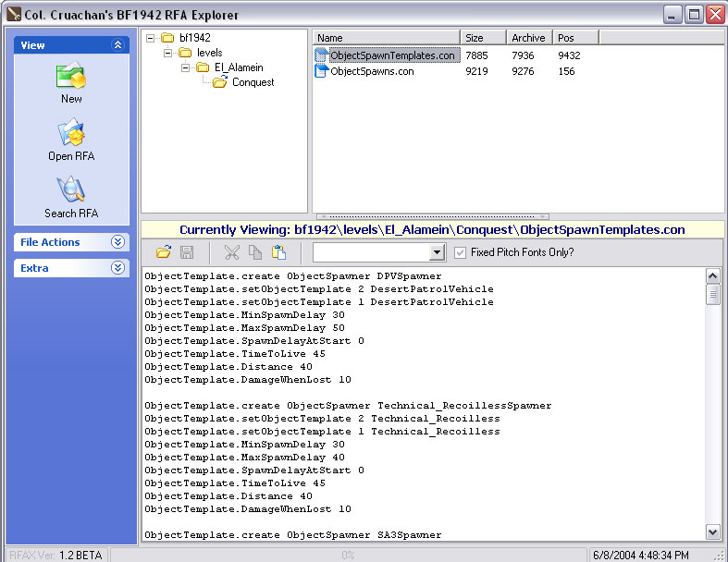
Task: Select the levels tree label
Action: coord(209,53)
